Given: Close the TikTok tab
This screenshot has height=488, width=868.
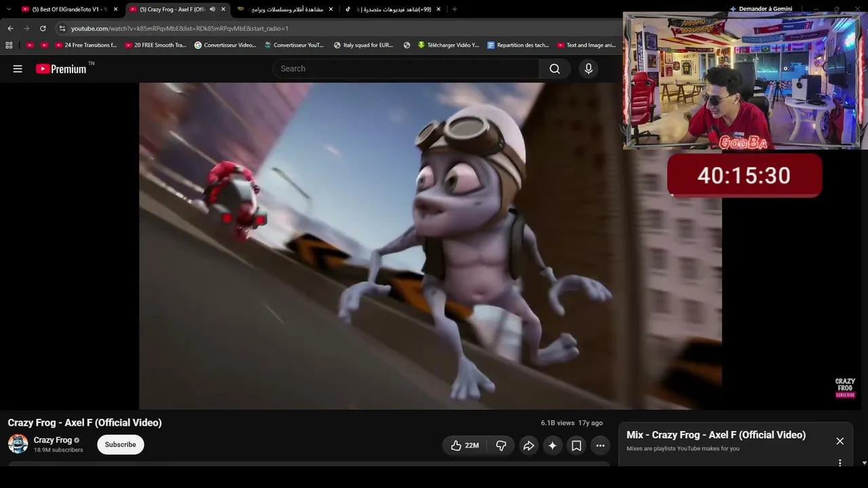Looking at the screenshot, I should (x=438, y=9).
